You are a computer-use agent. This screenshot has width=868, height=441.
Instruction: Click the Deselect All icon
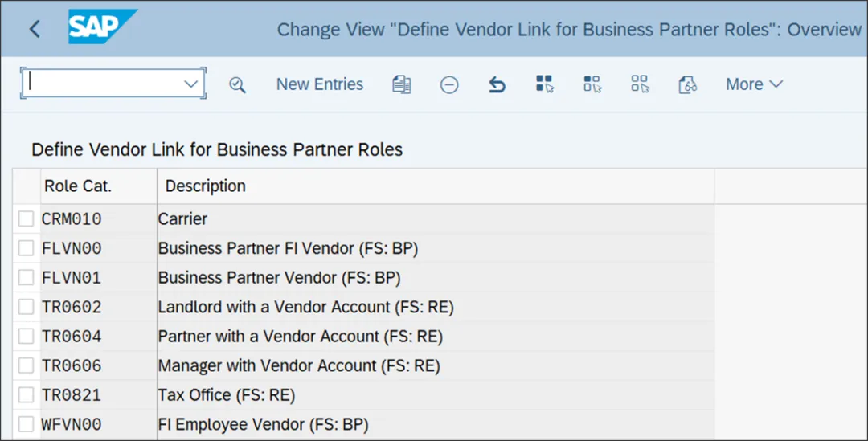(640, 84)
